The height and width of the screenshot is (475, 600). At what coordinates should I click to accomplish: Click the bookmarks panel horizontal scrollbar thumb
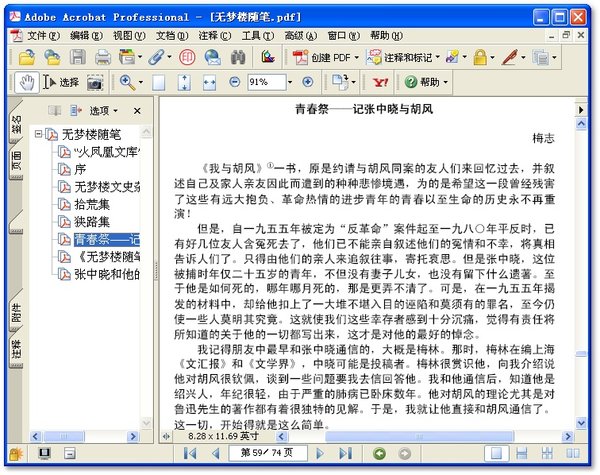click(x=64, y=436)
